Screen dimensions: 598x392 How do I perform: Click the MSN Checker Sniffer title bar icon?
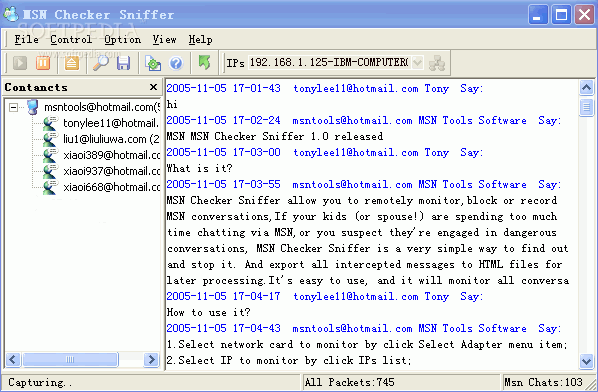pos(11,14)
